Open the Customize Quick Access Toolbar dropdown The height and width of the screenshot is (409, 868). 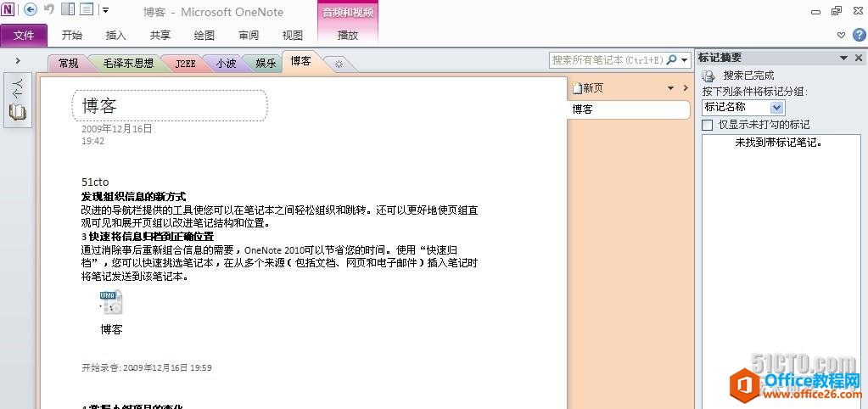coord(106,10)
